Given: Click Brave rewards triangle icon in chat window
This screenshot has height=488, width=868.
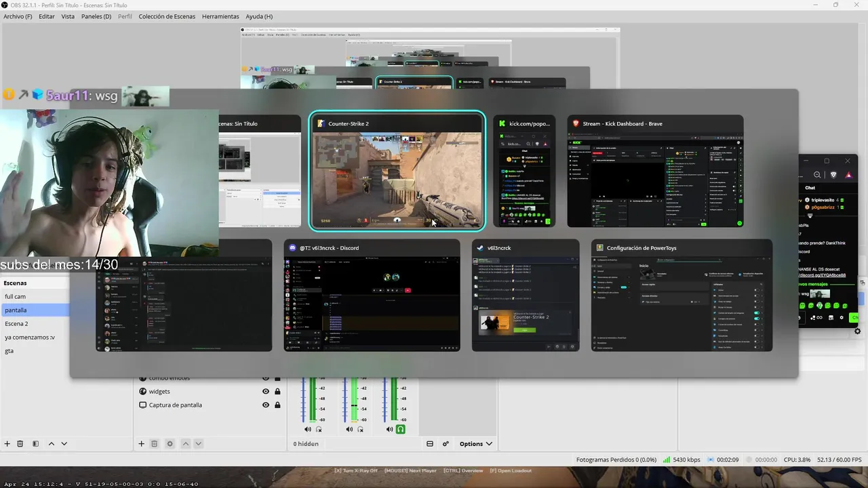Looking at the screenshot, I should click(x=848, y=175).
